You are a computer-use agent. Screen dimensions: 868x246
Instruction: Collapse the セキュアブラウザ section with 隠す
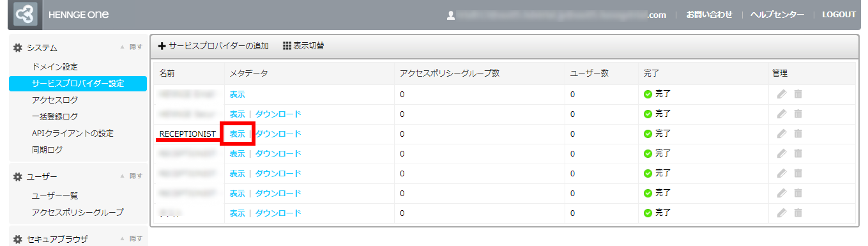131,238
